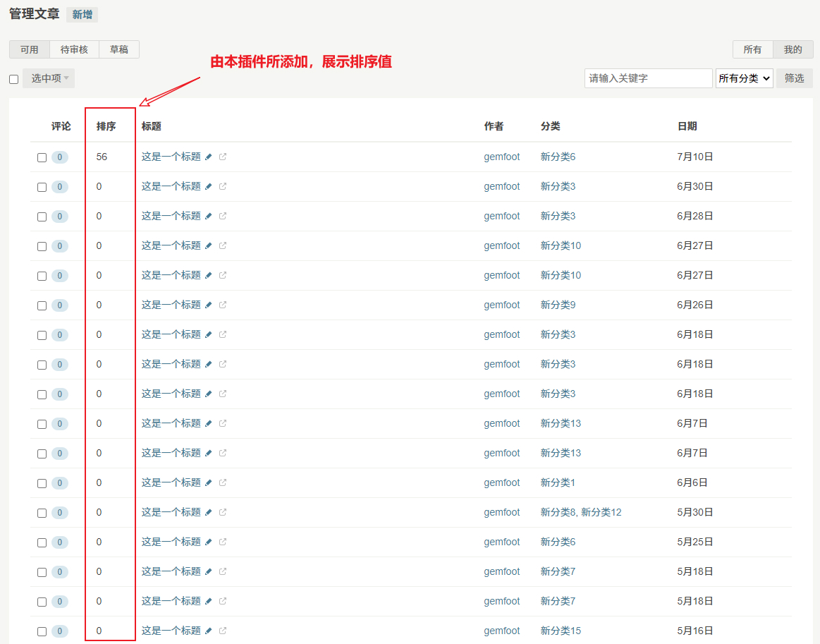This screenshot has width=820, height=644.
Task: Show only my articles with 我的 tab
Action: 793,49
